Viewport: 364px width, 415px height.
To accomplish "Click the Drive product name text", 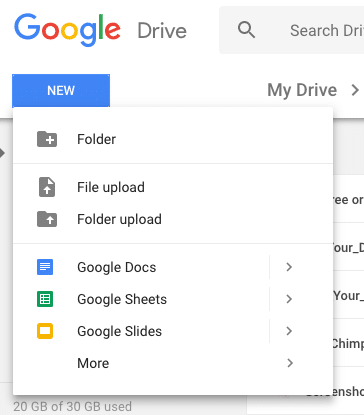I will (x=162, y=31).
